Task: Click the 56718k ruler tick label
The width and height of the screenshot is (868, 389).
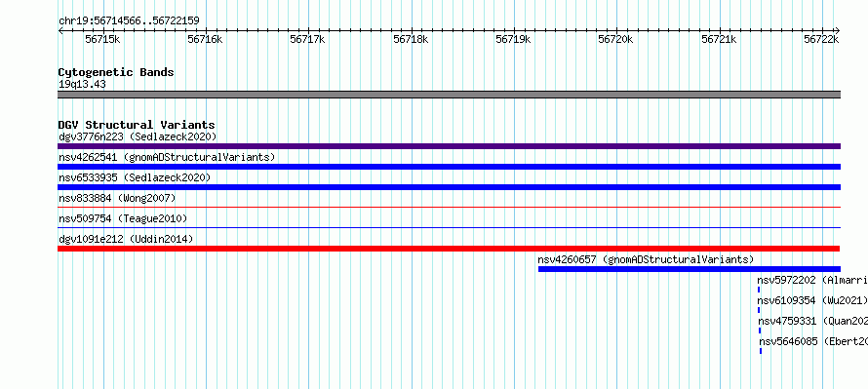Action: pos(411,39)
